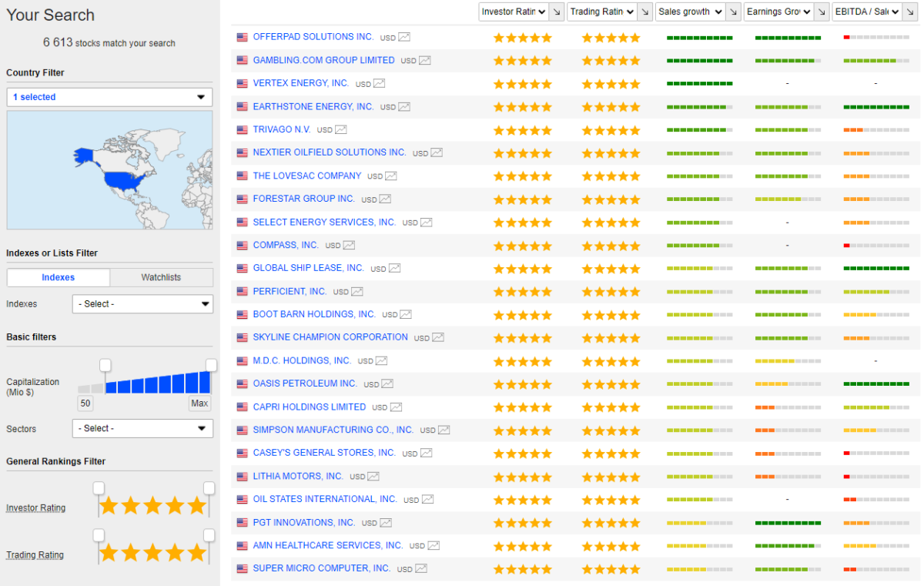Select the Indexes tab
Screen dimensions: 924x586
(58, 277)
